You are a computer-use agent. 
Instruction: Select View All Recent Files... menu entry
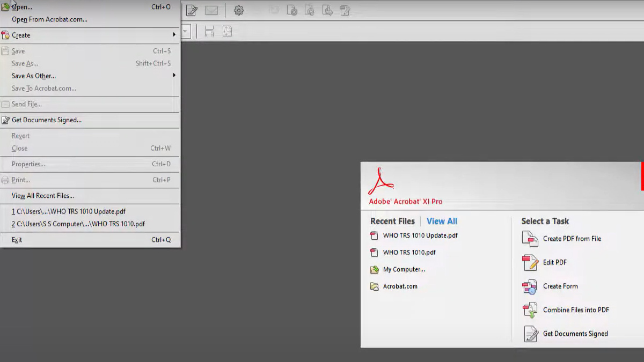point(90,196)
